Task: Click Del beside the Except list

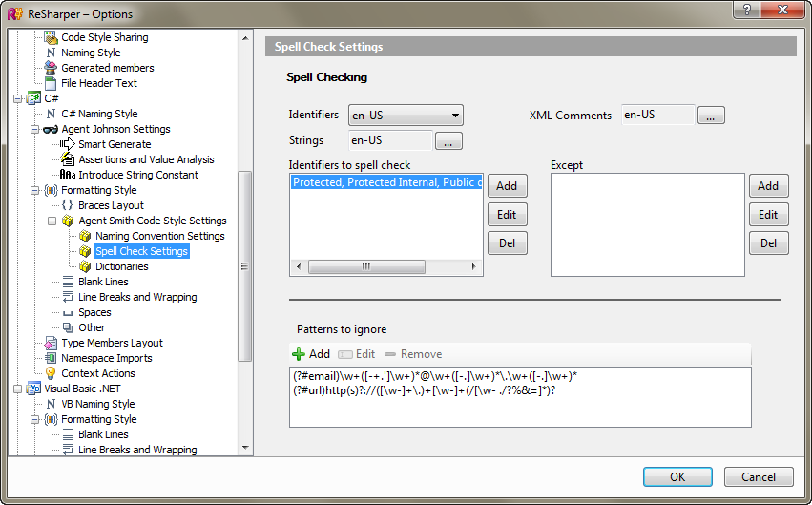Action: [768, 242]
